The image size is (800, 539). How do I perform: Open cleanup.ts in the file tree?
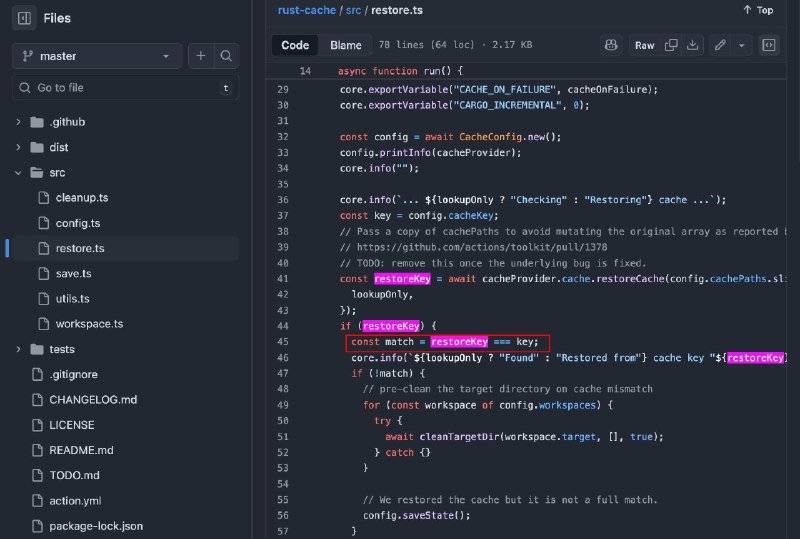pyautogui.click(x=82, y=198)
